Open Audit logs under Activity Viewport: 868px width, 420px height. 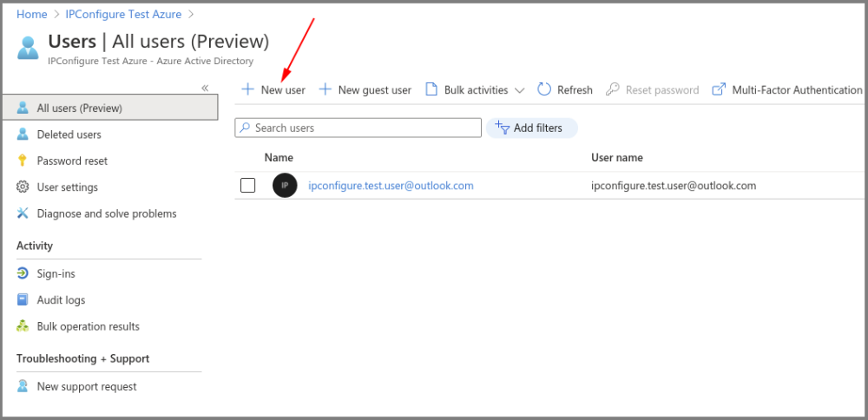(x=61, y=300)
